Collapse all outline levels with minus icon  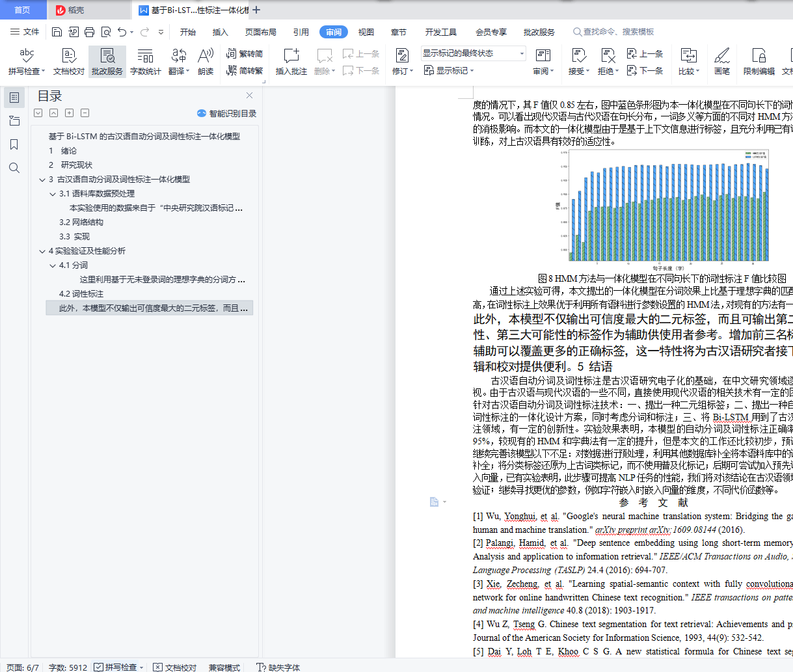click(85, 113)
